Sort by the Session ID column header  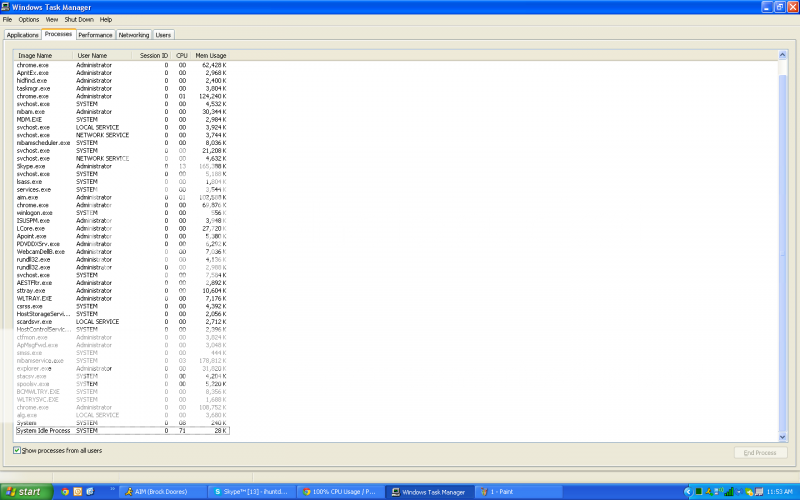coord(151,55)
